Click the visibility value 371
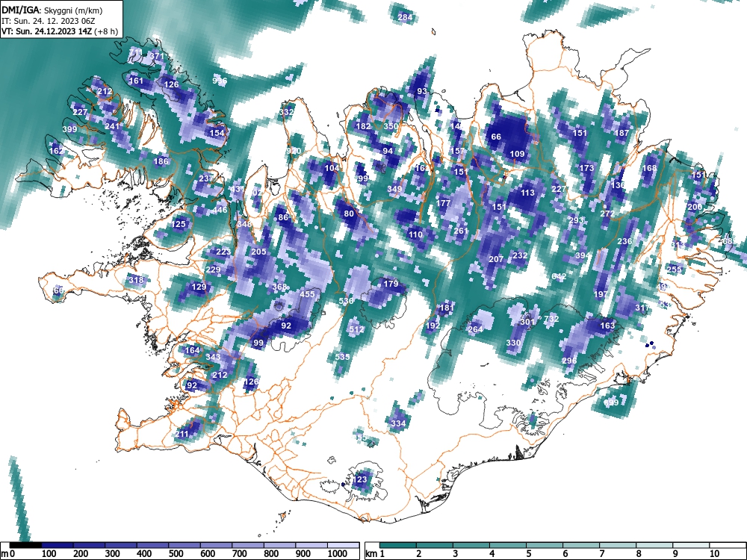Viewport: 747px width, 560px height. pos(157,56)
